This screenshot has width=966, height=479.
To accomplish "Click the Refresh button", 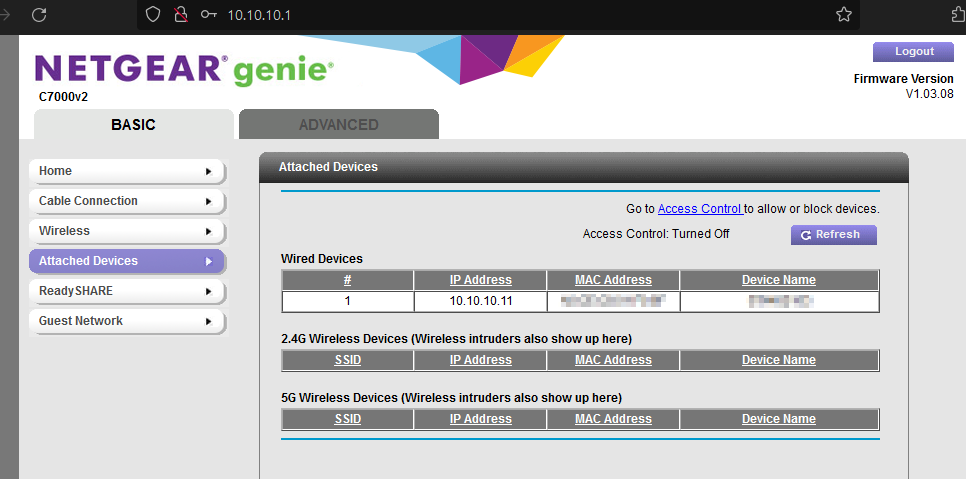I will (x=834, y=235).
